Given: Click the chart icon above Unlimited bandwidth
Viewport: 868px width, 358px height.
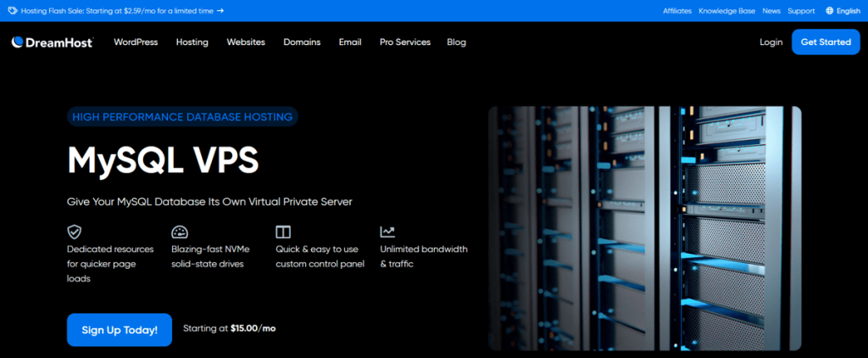Looking at the screenshot, I should (x=387, y=232).
